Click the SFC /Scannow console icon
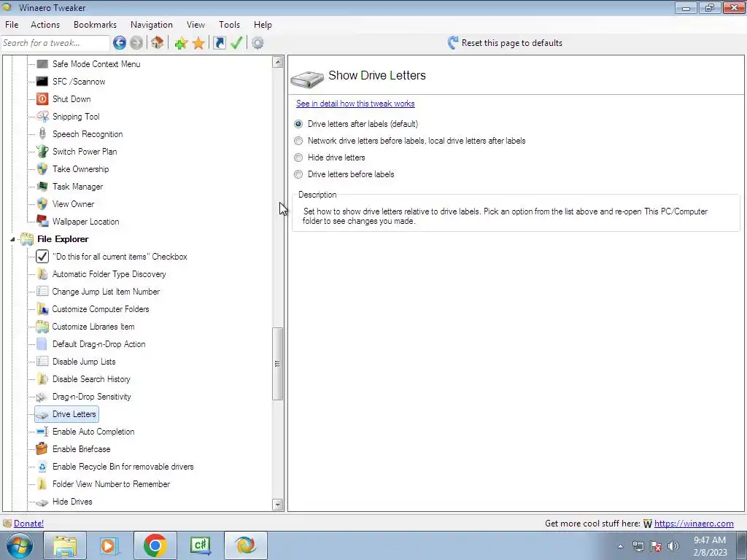This screenshot has width=747, height=560. click(42, 82)
